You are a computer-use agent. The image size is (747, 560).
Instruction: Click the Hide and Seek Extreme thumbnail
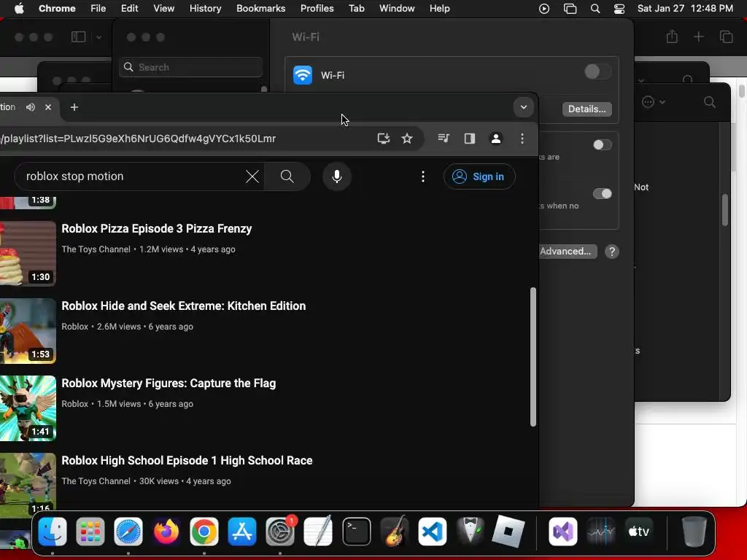tap(28, 331)
